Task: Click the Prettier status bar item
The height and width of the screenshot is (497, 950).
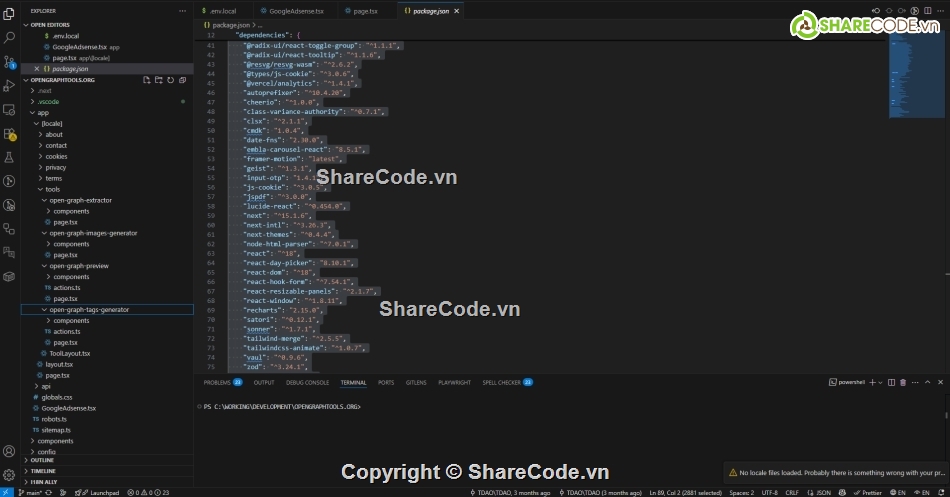Action: tap(868, 493)
